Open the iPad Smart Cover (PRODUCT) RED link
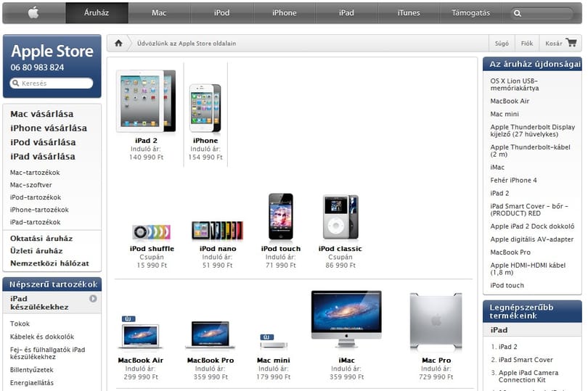Image resolution: width=588 pixels, height=391 pixels. 529,210
